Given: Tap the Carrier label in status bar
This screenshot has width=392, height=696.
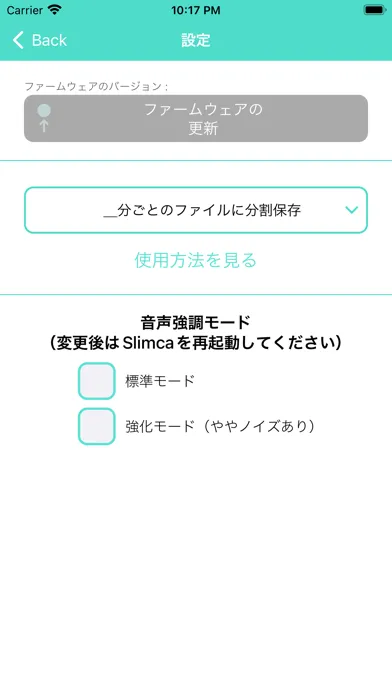Looking at the screenshot, I should click(24, 11).
